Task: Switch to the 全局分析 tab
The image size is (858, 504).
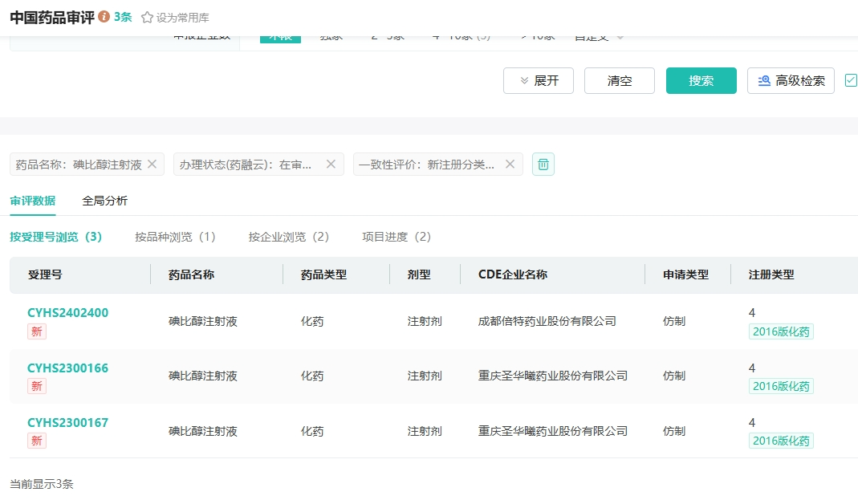Action: (104, 201)
